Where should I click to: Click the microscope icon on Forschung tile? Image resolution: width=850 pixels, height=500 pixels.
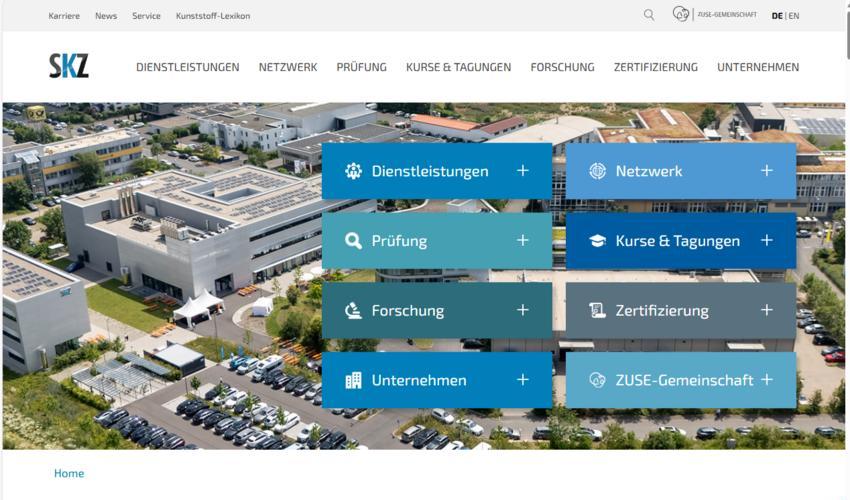[353, 310]
